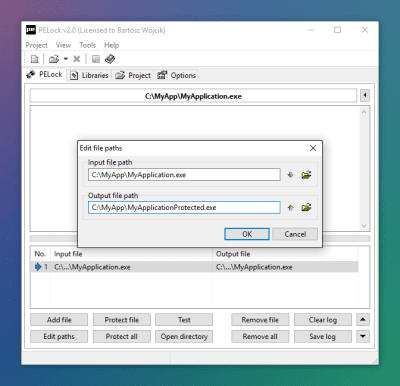The image size is (400, 386).
Task: Click the X delete icon in toolbar
Action: tap(77, 59)
